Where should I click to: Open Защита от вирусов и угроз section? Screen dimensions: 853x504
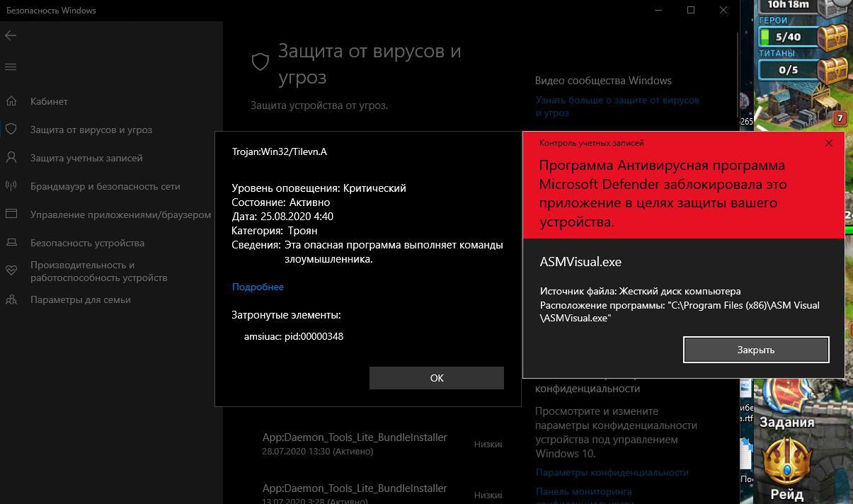coord(91,130)
